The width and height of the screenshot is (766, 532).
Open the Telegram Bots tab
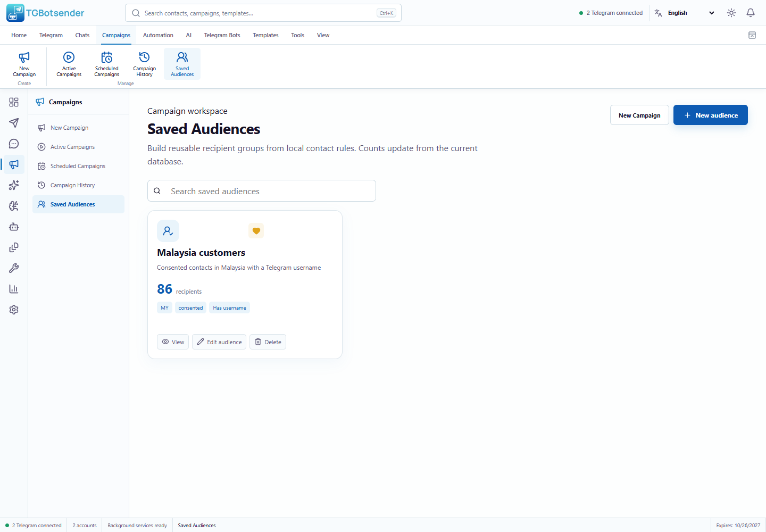pyautogui.click(x=222, y=35)
